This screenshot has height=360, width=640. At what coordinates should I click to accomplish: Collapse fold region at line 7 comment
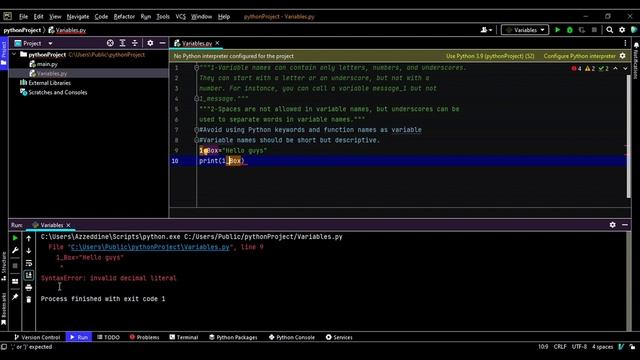pyautogui.click(x=196, y=130)
